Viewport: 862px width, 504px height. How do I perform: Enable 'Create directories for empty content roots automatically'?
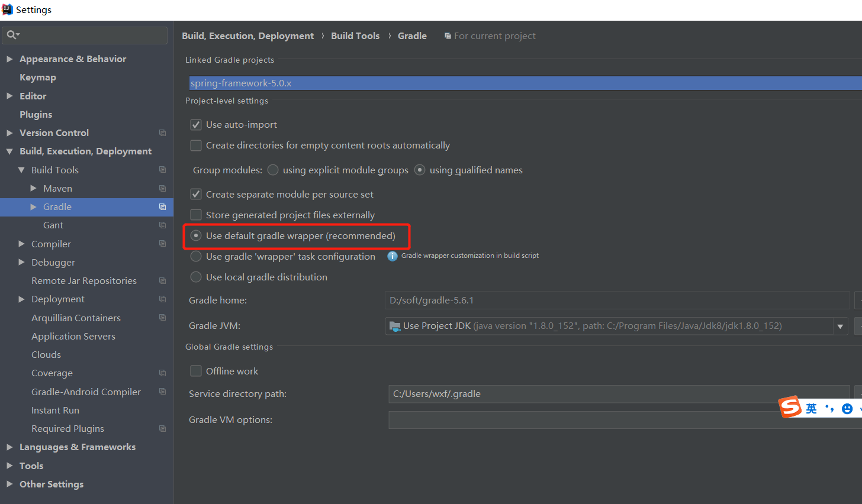tap(196, 146)
